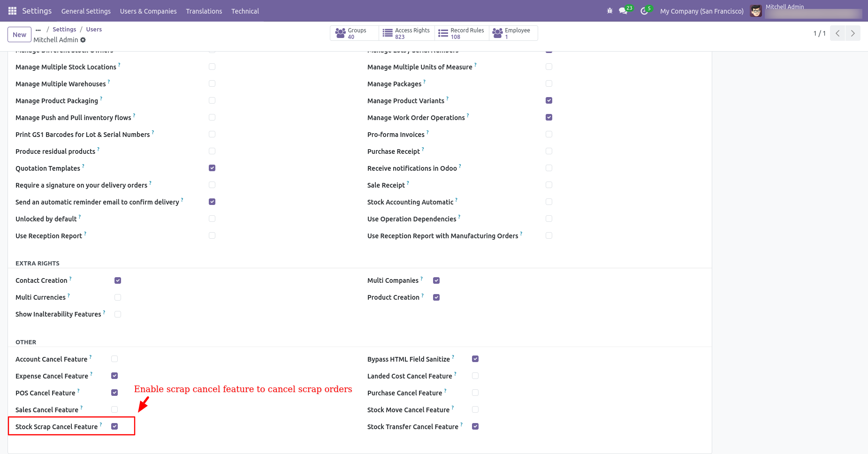This screenshot has height=454, width=868.
Task: Click help mark beside Landed Cost Cancel Feature
Action: 455,374
